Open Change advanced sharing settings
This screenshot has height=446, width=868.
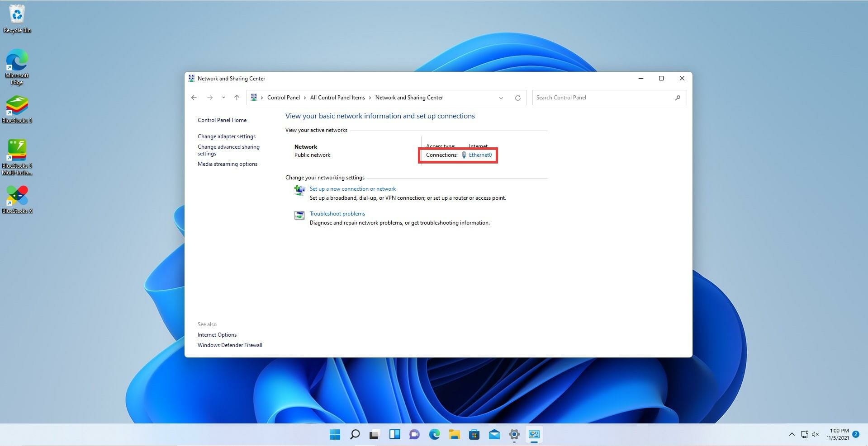[x=228, y=150]
